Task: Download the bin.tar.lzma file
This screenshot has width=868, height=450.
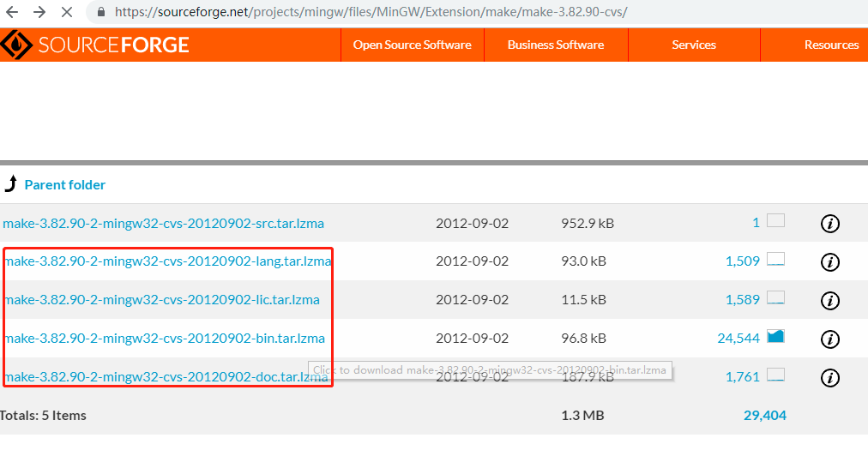Action: point(165,339)
